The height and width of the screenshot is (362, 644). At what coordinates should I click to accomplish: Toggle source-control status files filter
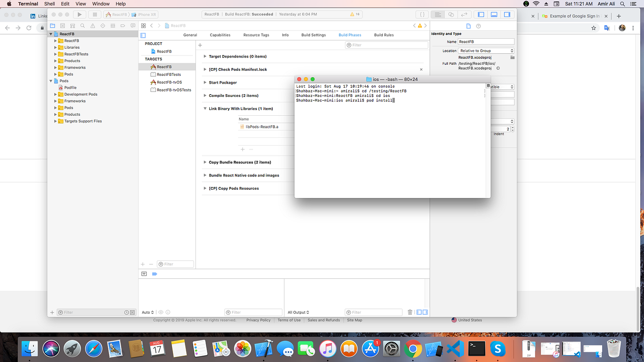(132, 312)
